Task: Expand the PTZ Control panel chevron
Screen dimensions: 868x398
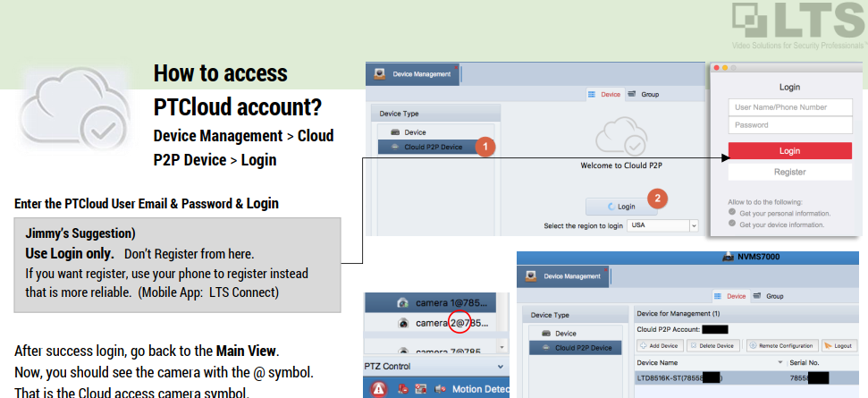Action: pos(500,367)
